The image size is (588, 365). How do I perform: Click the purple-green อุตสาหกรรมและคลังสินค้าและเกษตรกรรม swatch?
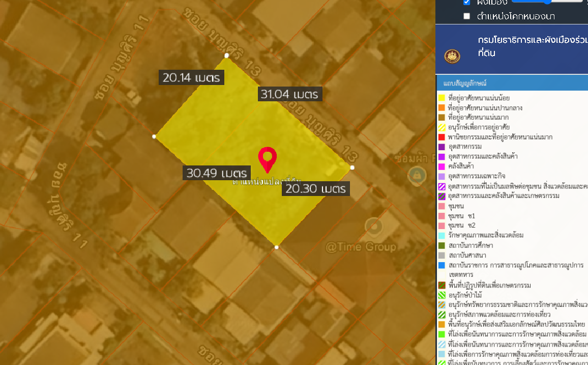[442, 196]
